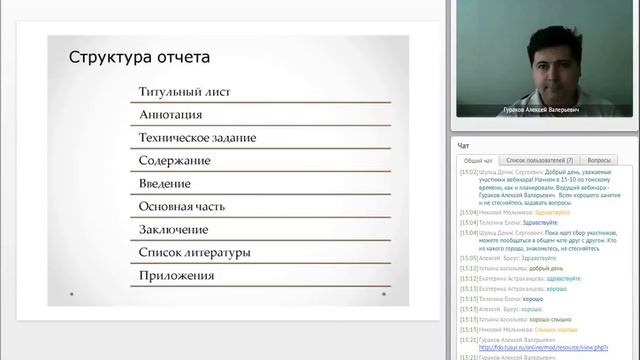640x360 pixels.
Task: Click the 15:02 welcome message from Шульц
Action: point(540,187)
